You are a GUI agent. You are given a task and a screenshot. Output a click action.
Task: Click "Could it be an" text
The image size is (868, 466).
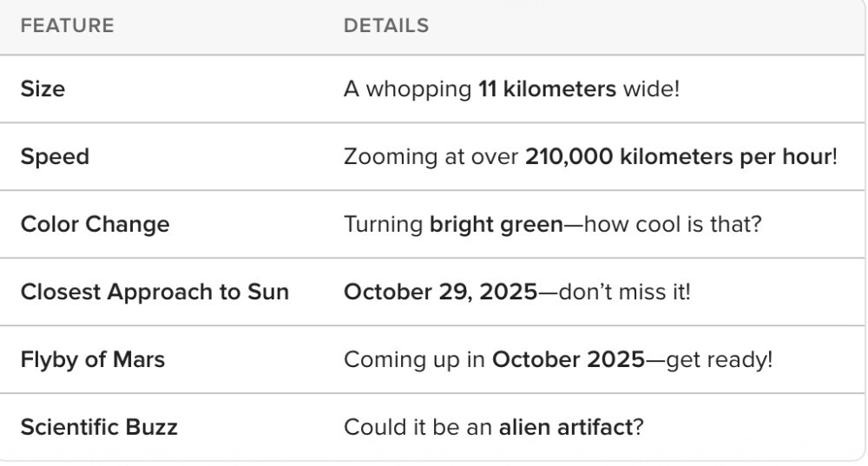coord(418,427)
